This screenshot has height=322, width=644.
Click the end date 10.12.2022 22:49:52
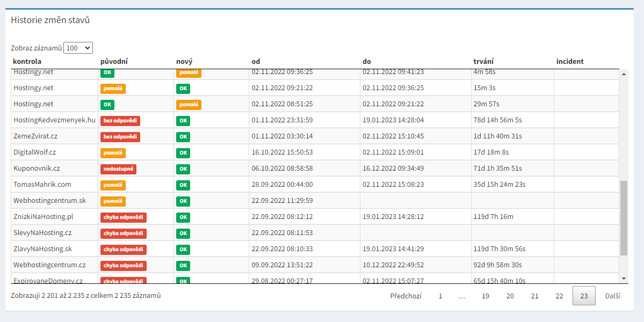coord(393,265)
